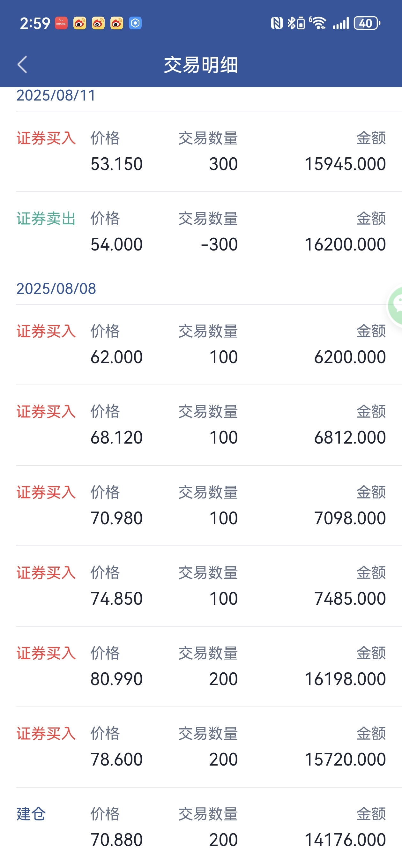This screenshot has height=868, width=402.
Task: Tap the back arrow icon
Action: pyautogui.click(x=22, y=64)
